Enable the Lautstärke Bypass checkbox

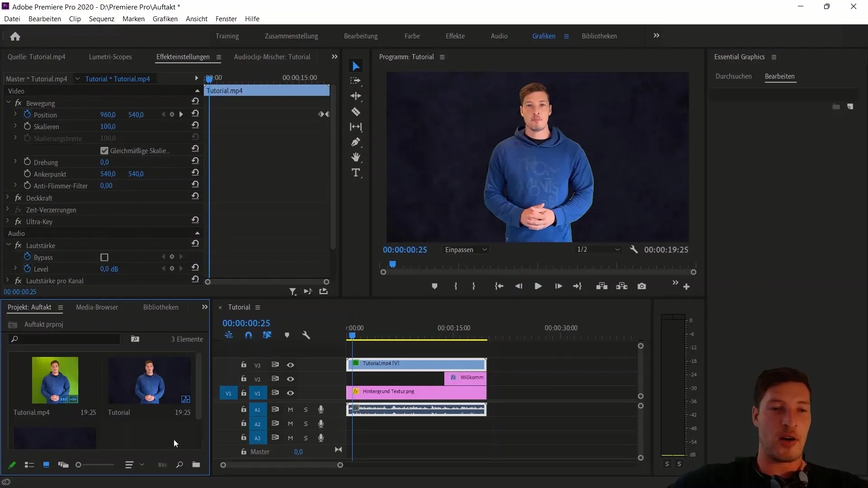click(x=104, y=257)
